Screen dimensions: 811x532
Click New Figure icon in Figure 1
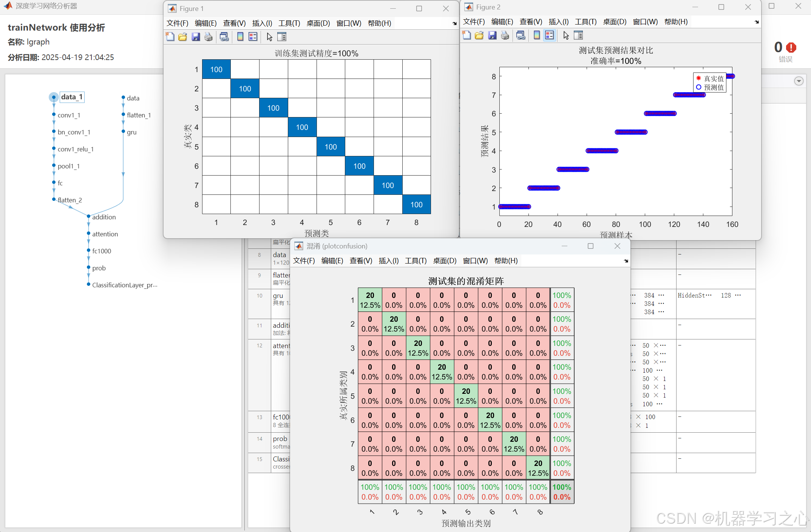click(x=170, y=37)
